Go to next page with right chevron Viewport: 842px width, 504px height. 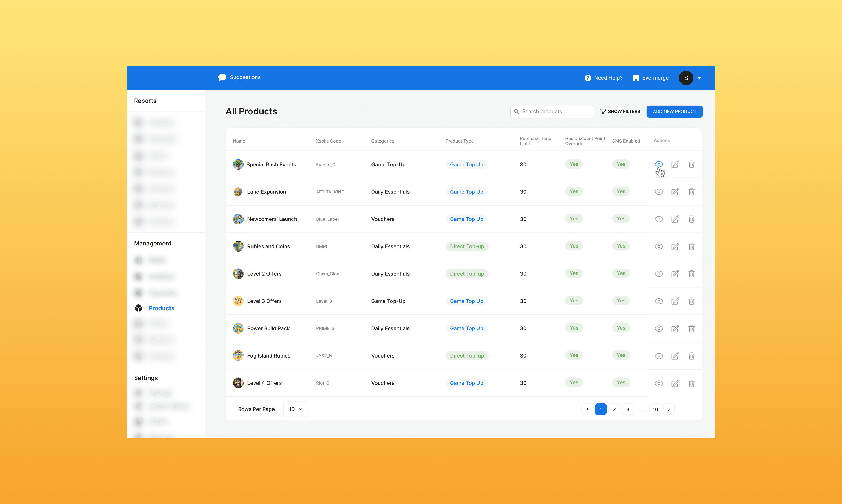coord(669,409)
